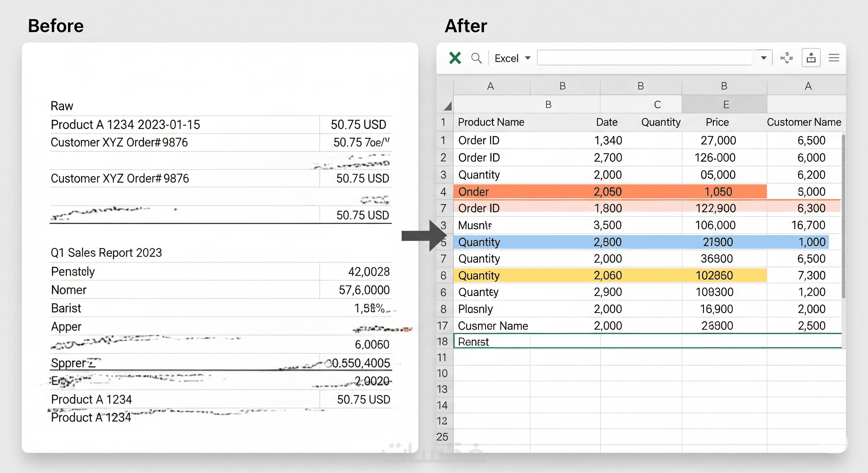Select the column C header
This screenshot has height=473, width=868.
[657, 105]
